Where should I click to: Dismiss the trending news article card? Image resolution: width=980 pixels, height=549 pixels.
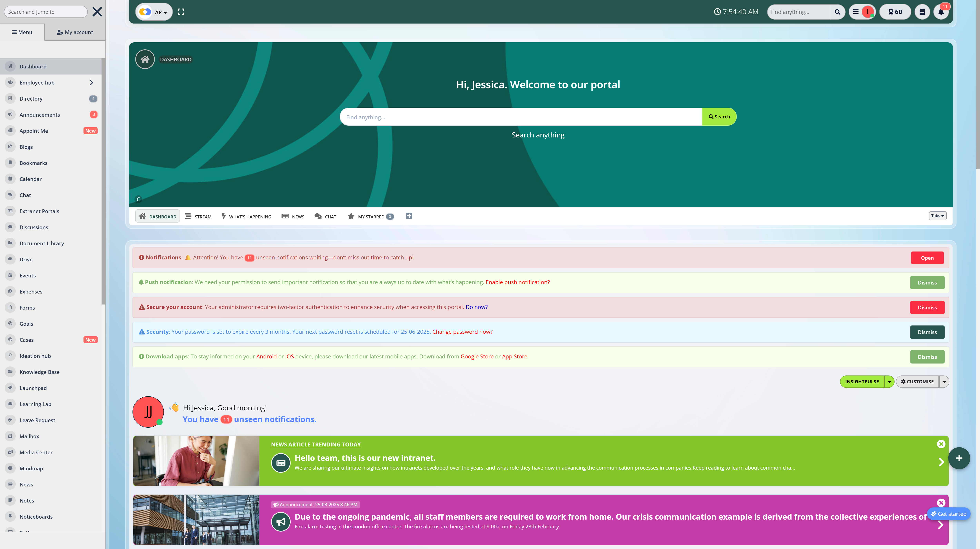click(941, 444)
